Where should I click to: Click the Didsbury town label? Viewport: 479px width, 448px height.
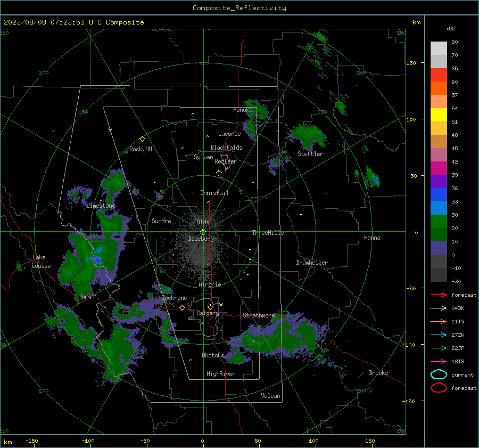pyautogui.click(x=201, y=239)
